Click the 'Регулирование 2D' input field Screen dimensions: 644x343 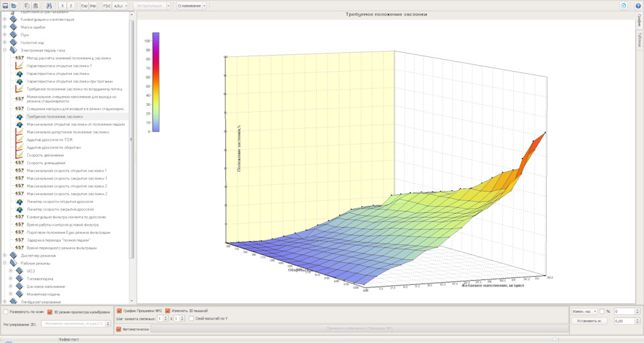[x=75, y=324]
